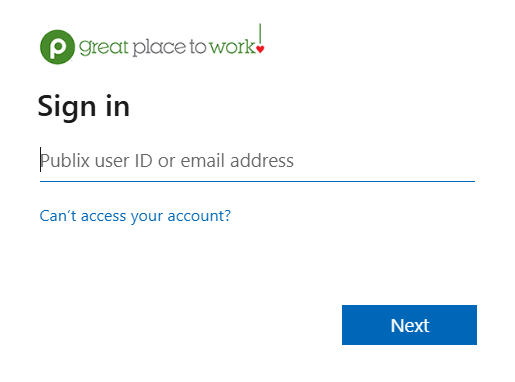The image size is (515, 382).
Task: Click the 'email address' placeholder text
Action: coord(237,161)
